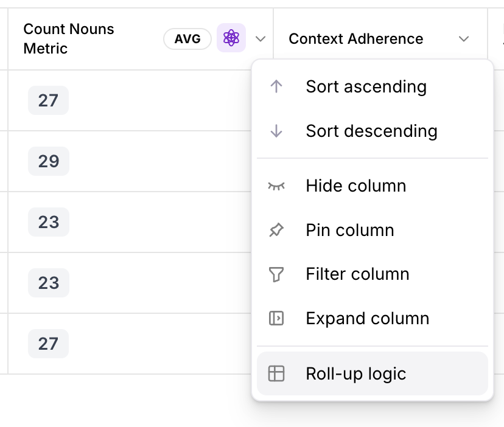Image resolution: width=504 pixels, height=427 pixels.
Task: Select Sort ascending from the menu
Action: pyautogui.click(x=366, y=86)
